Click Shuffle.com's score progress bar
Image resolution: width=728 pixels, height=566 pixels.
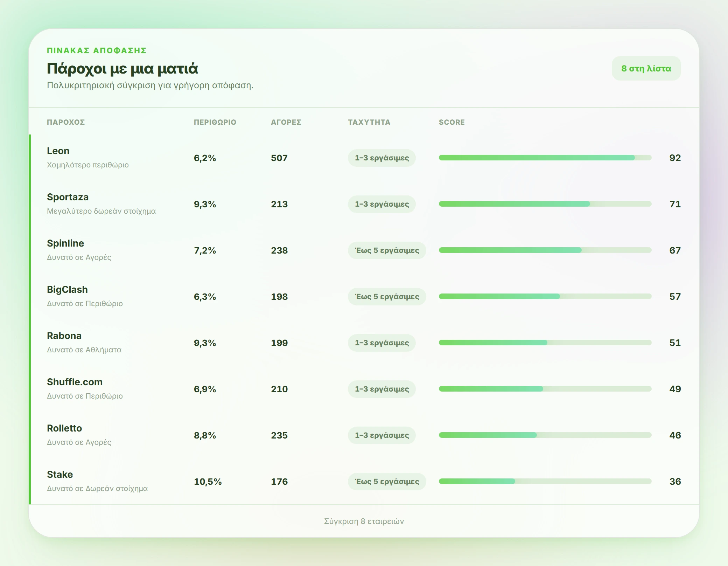tap(545, 389)
